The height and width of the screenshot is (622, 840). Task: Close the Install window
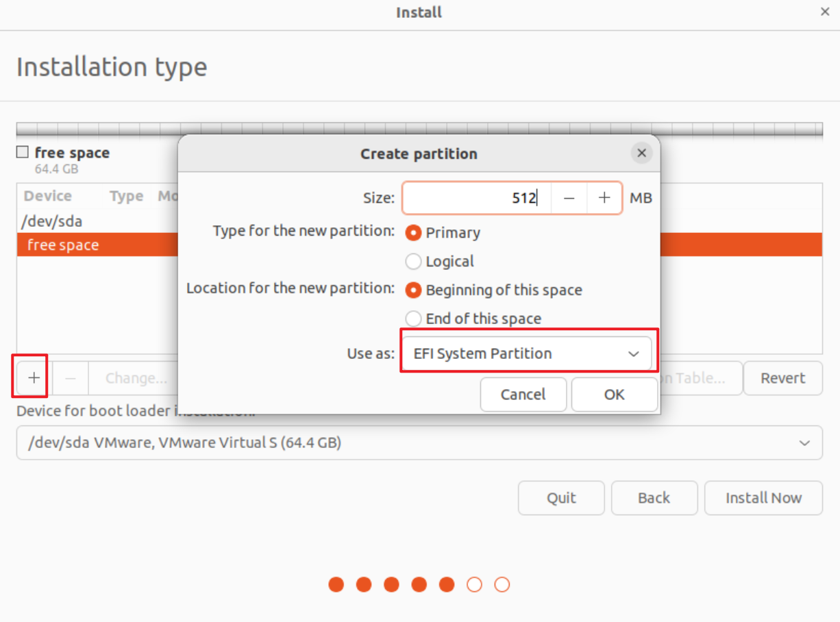click(x=825, y=12)
